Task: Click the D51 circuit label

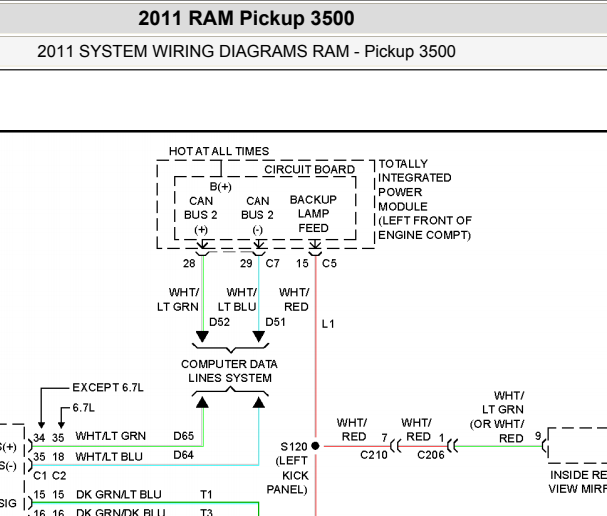Action: tap(275, 322)
